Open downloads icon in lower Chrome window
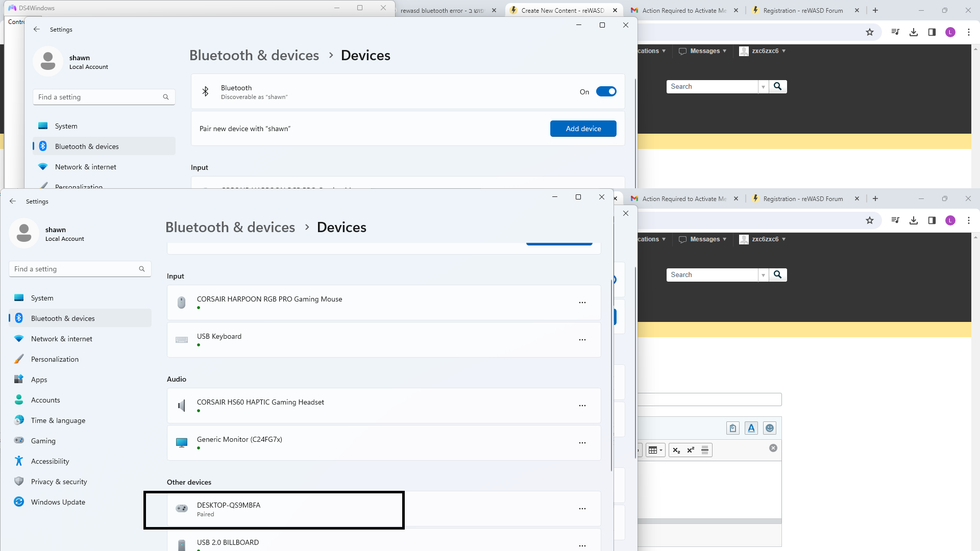The image size is (980, 551). (x=914, y=220)
